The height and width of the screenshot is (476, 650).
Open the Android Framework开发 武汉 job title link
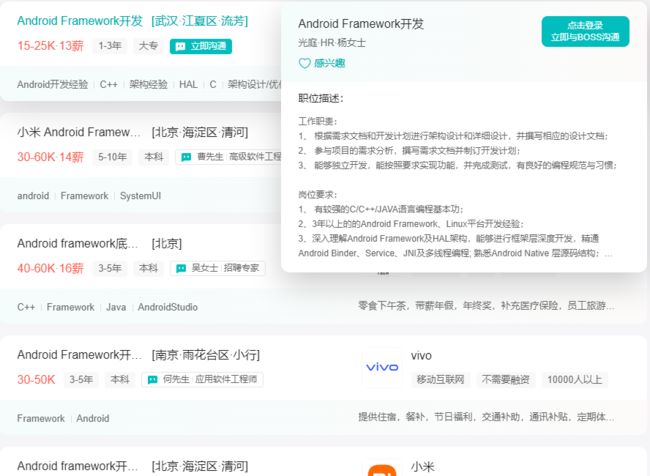pos(80,21)
